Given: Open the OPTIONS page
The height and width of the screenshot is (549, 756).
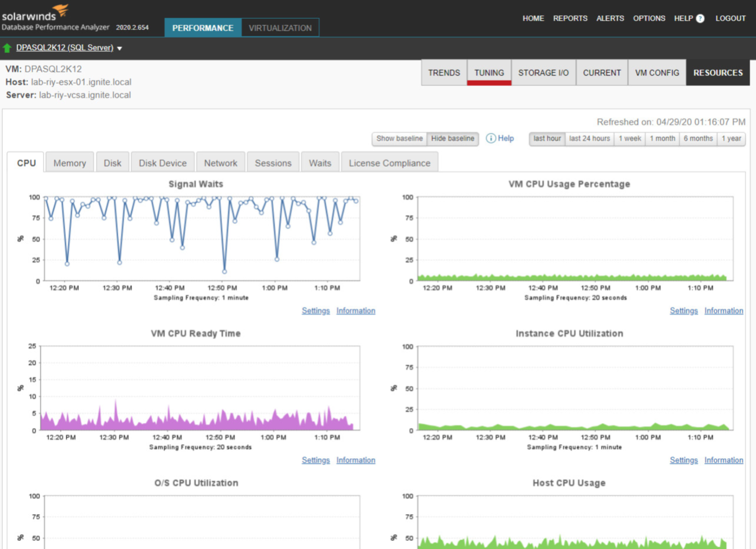Looking at the screenshot, I should pos(649,18).
